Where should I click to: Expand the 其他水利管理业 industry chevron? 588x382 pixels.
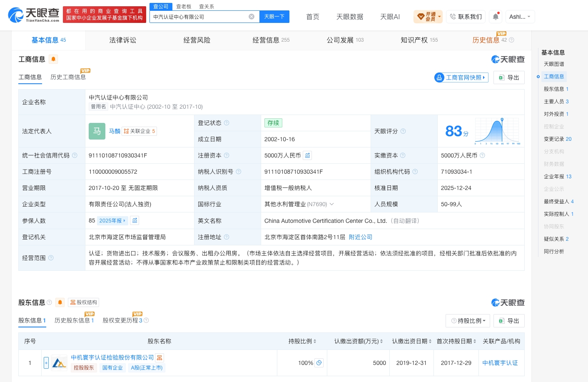332,204
